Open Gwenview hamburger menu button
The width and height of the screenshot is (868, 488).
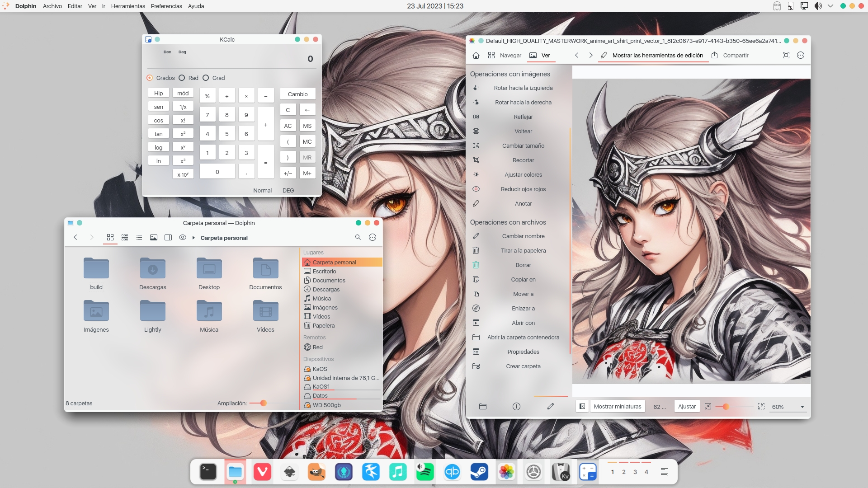pyautogui.click(x=801, y=55)
